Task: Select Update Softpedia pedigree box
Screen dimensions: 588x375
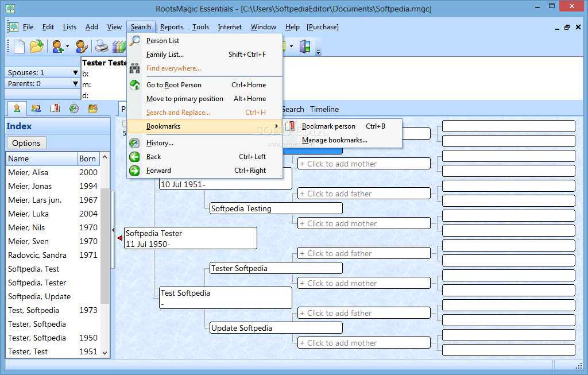Action: (x=276, y=328)
